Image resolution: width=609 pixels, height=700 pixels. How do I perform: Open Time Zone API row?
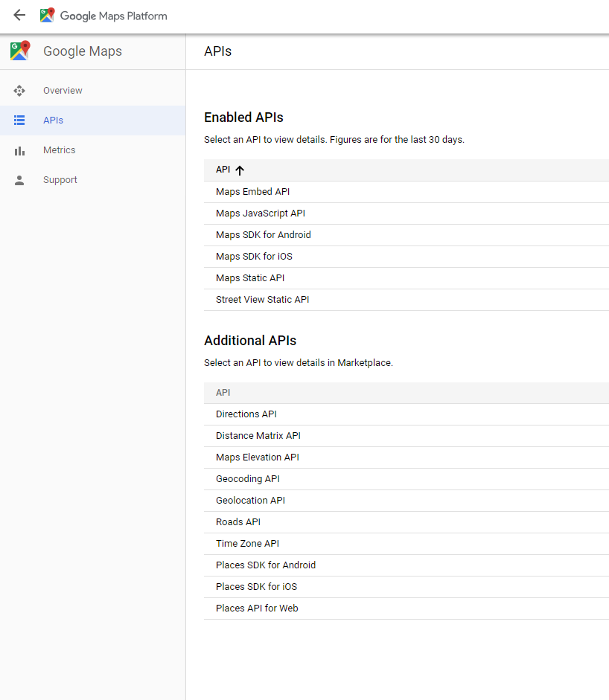pyautogui.click(x=406, y=544)
